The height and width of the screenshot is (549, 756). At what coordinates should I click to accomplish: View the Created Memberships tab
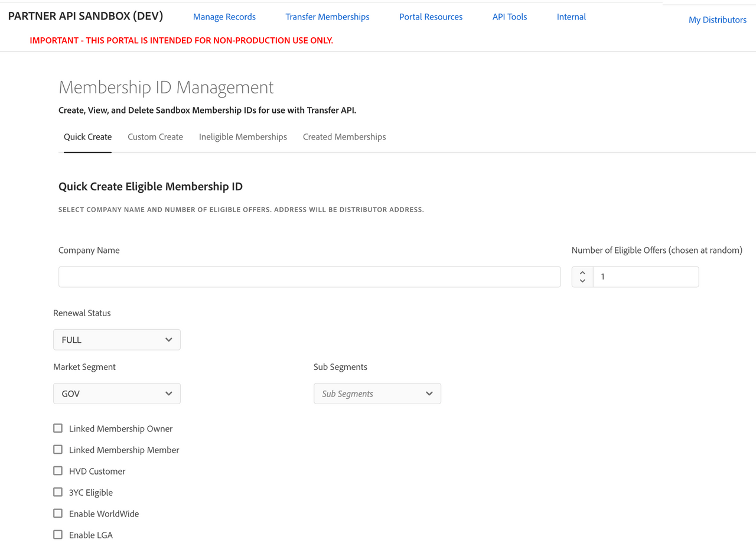coord(344,137)
